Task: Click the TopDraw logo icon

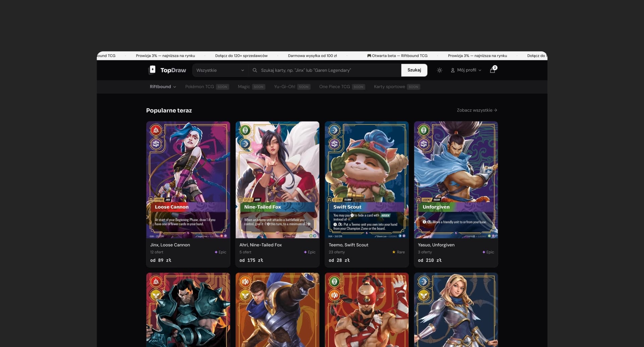Action: pyautogui.click(x=152, y=70)
